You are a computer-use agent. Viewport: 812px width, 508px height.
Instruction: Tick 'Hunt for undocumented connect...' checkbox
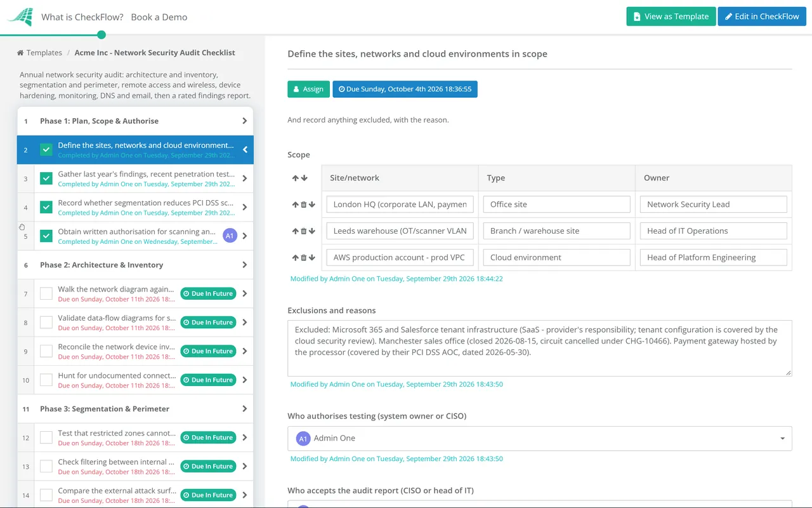[x=46, y=380]
